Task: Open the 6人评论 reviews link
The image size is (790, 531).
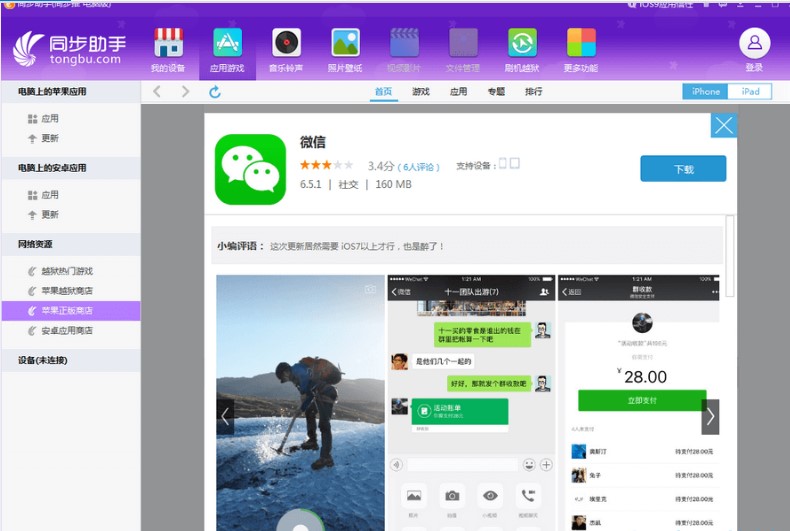Action: click(419, 167)
